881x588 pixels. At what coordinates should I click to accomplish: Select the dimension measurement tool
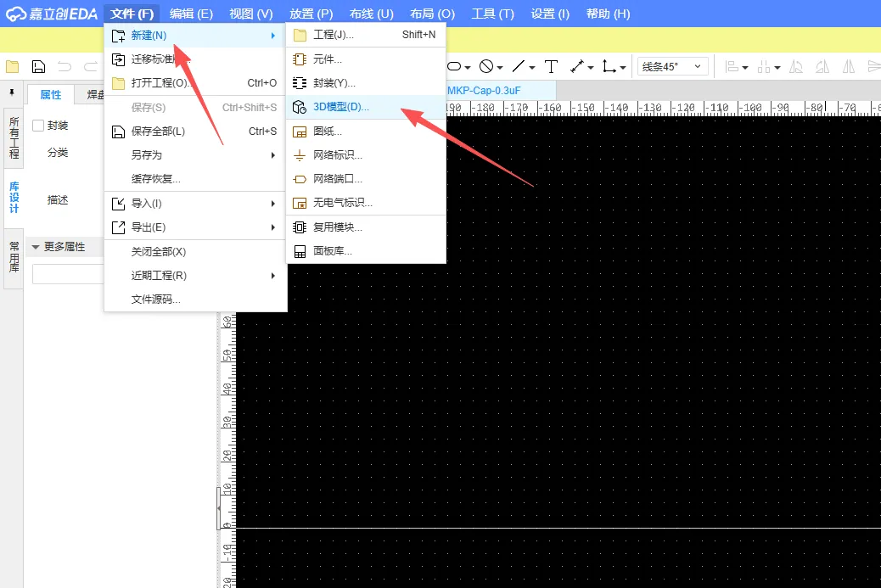coord(577,67)
